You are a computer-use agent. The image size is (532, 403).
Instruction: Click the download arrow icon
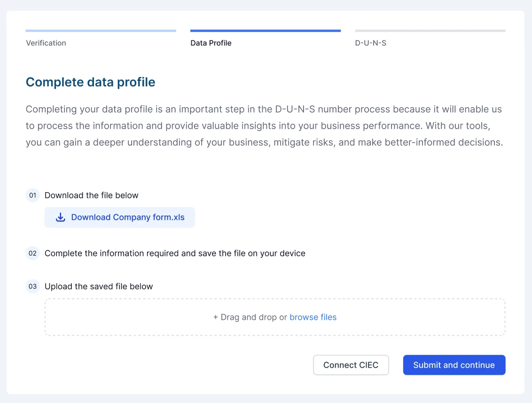[61, 217]
